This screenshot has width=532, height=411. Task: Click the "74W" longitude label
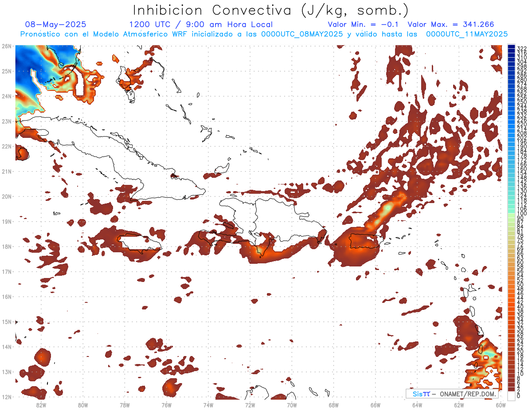coord(208,404)
